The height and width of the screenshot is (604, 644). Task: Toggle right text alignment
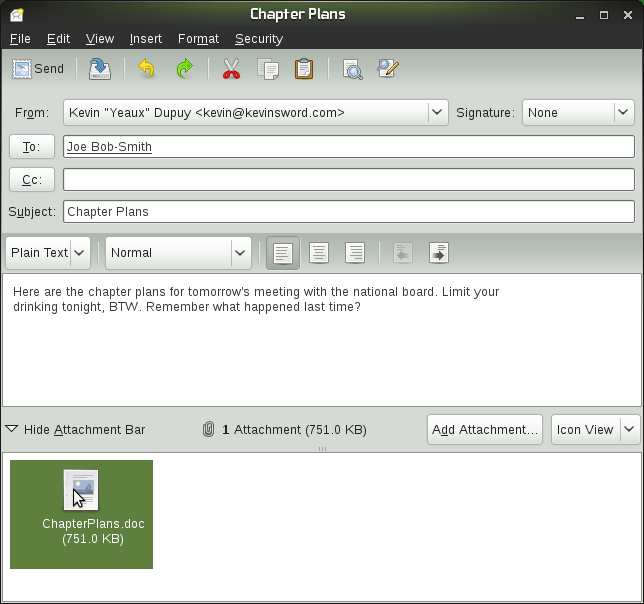click(x=354, y=253)
